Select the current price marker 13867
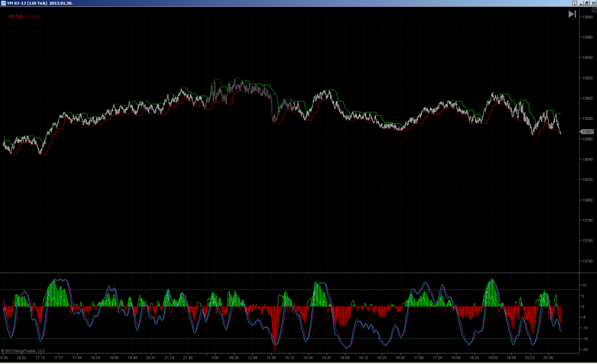597x364 pixels. pos(587,132)
